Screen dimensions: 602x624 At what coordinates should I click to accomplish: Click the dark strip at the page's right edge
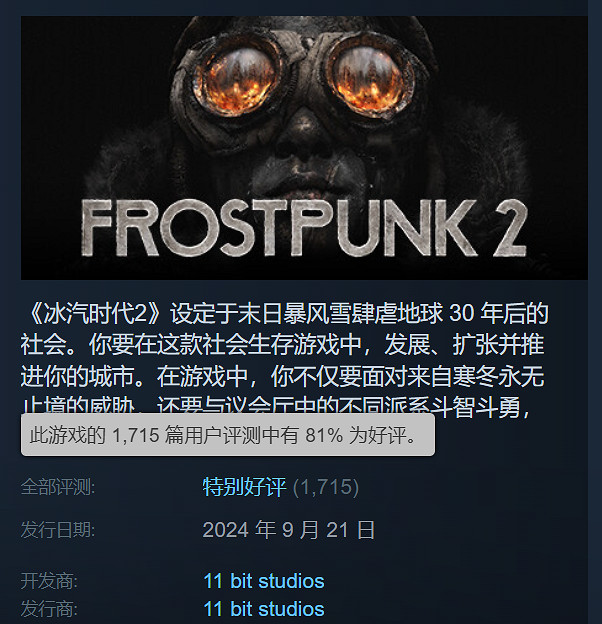tap(595, 312)
